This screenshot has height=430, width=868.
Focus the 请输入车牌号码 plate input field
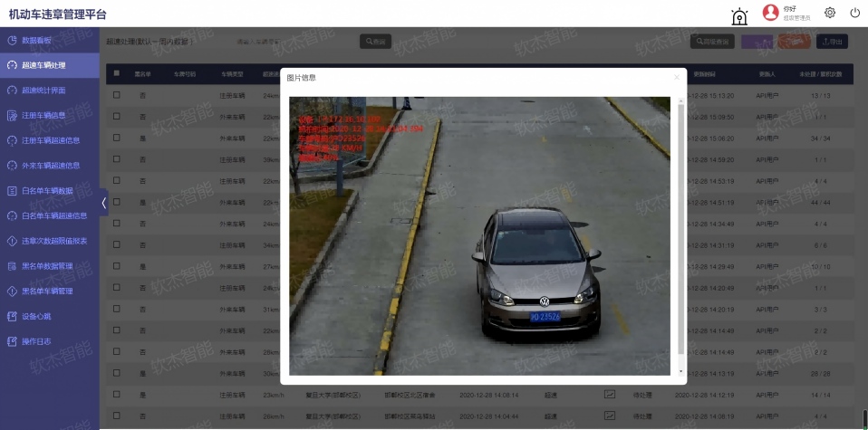coord(291,42)
